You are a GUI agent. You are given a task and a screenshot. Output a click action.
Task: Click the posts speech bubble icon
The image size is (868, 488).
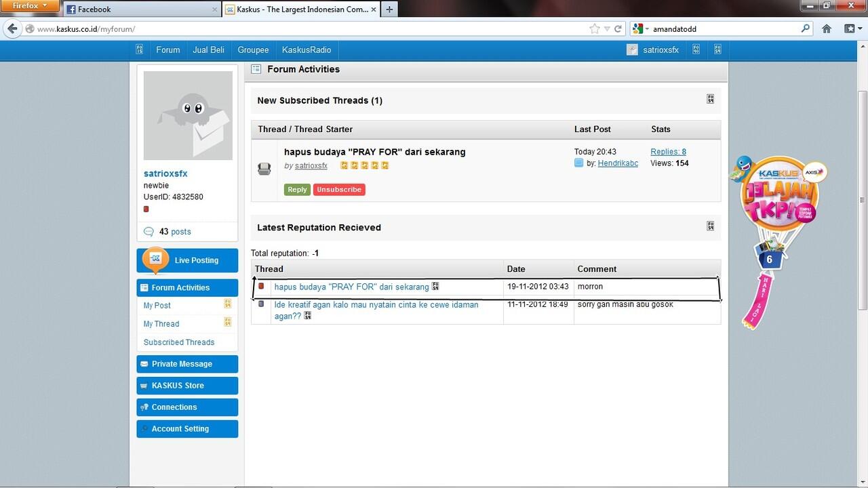click(x=149, y=232)
